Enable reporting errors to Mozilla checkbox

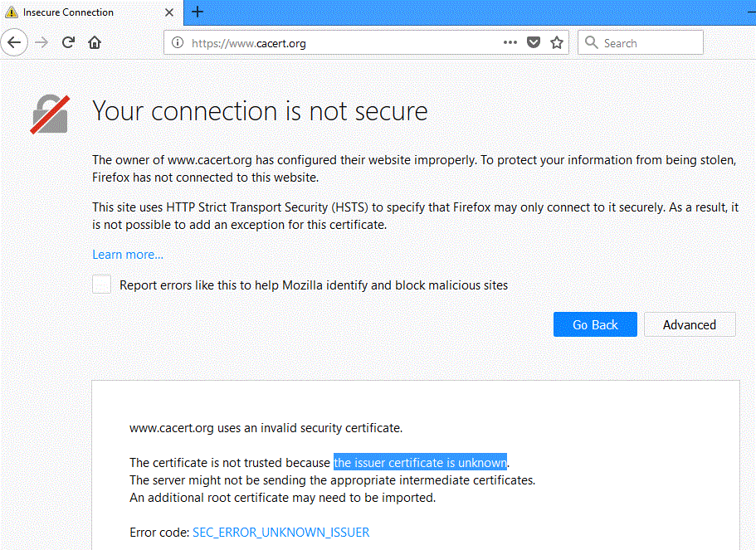[102, 285]
